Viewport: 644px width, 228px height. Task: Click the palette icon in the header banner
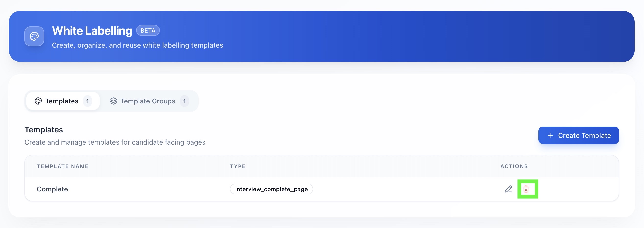pos(34,36)
